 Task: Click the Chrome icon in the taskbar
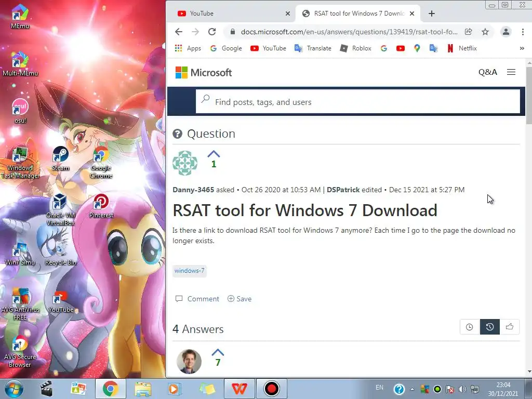click(111, 389)
